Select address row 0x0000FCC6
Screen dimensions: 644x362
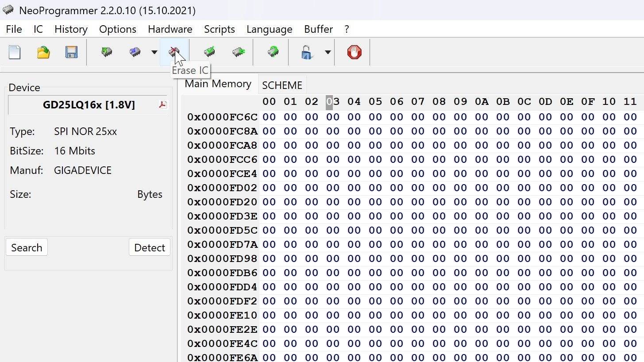[x=222, y=160]
